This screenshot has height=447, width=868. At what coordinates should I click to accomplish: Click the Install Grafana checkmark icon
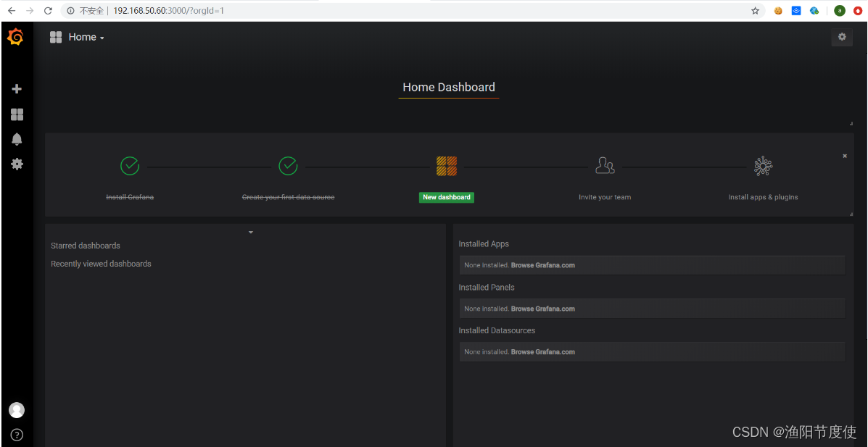(130, 165)
